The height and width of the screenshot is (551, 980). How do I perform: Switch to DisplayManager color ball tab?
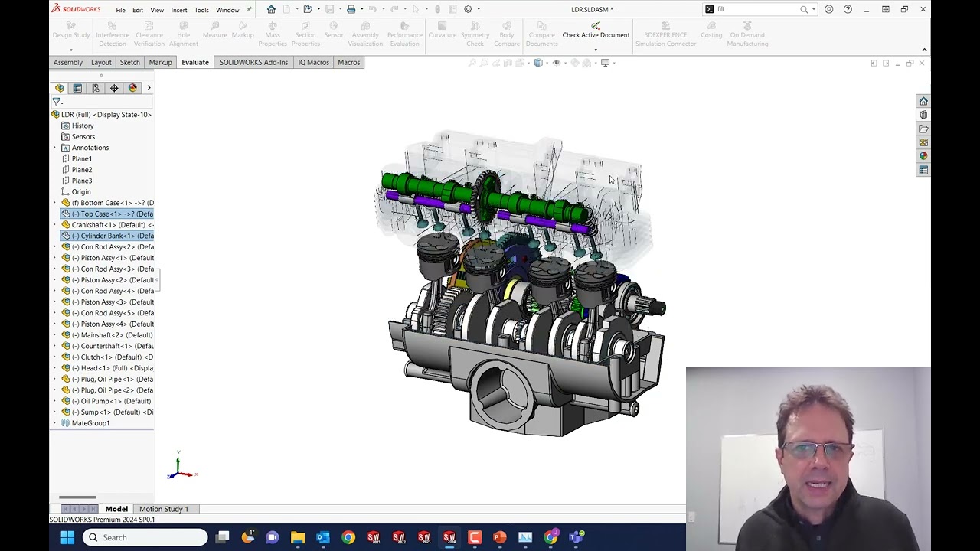click(132, 88)
